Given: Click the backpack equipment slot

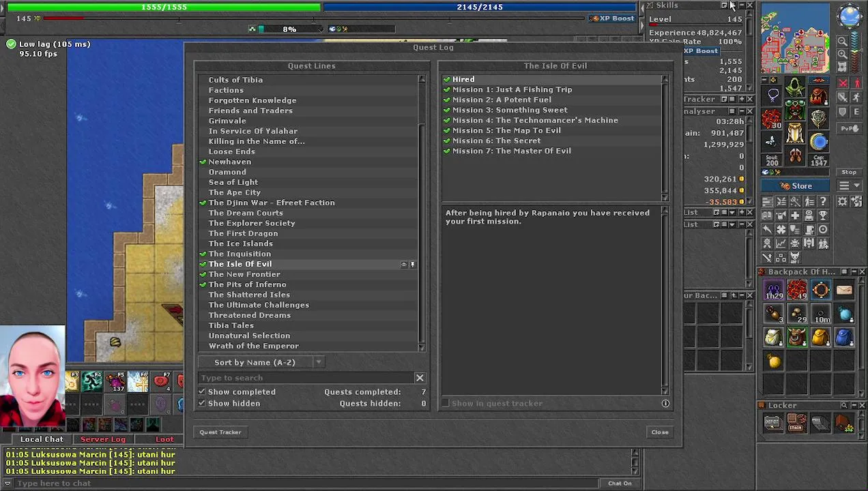Looking at the screenshot, I should (819, 95).
